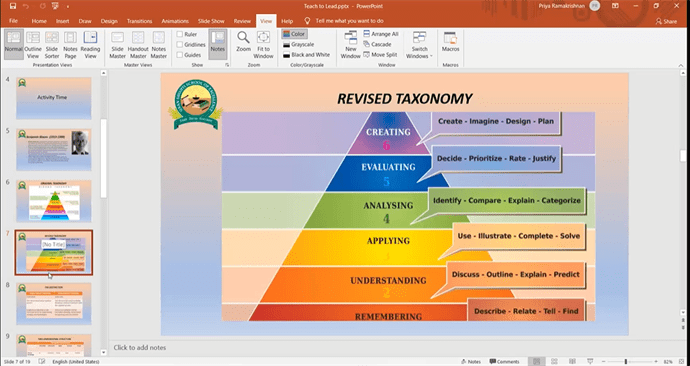Image resolution: width=690 pixels, height=366 pixels.
Task: Switch to Normal view in the ribbon
Action: coord(14,44)
